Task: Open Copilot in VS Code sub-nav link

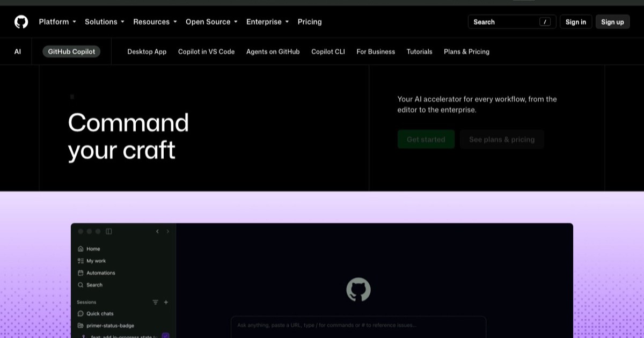Action: pyautogui.click(x=207, y=52)
